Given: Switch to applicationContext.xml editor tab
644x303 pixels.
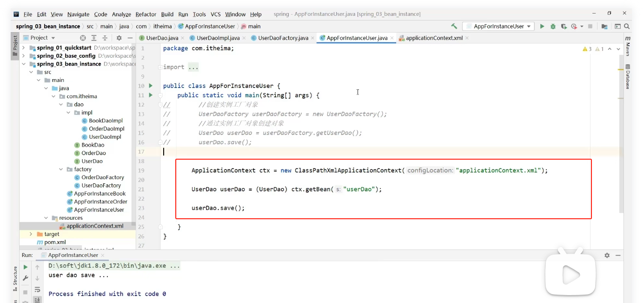Looking at the screenshot, I should coord(434,38).
